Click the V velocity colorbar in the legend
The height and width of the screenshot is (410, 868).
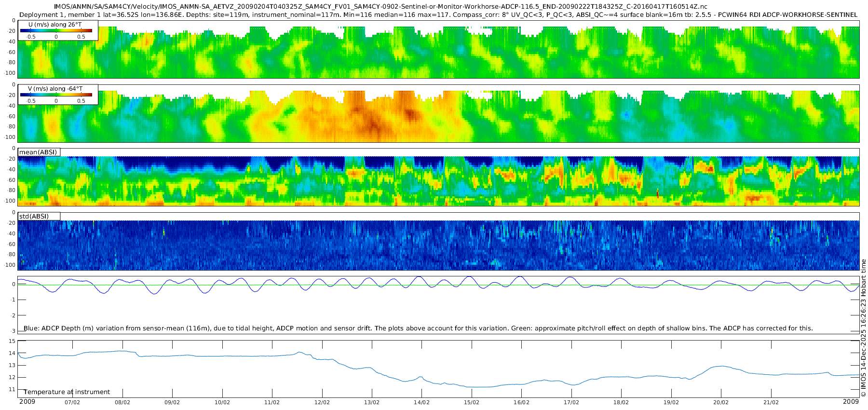(56, 95)
